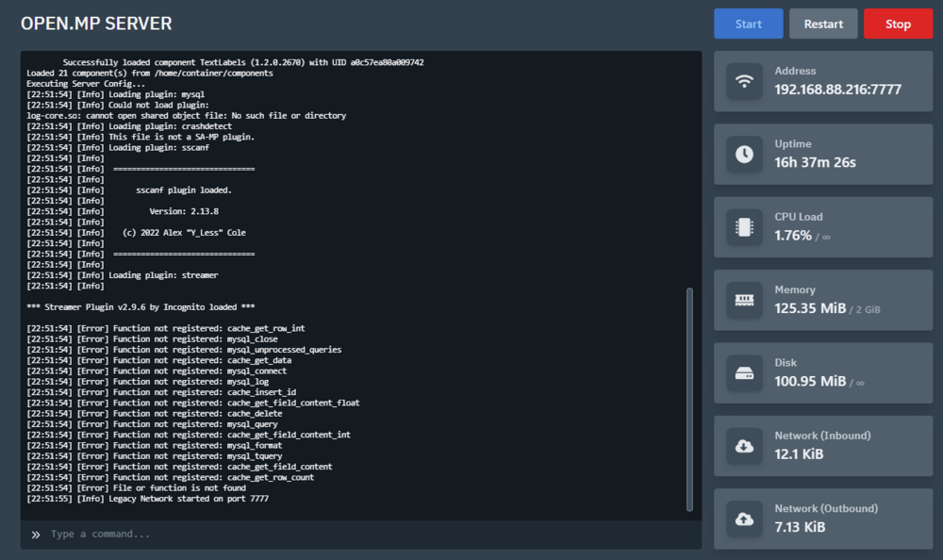Viewport: 943px width, 560px height.
Task: Click the hard drive icon beside Disk
Action: tap(745, 373)
